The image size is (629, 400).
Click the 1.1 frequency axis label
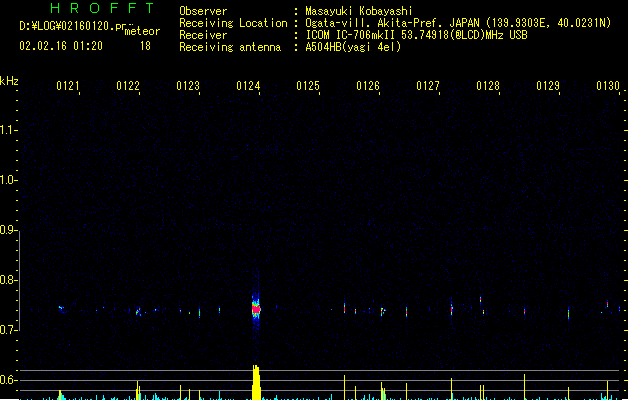8,130
